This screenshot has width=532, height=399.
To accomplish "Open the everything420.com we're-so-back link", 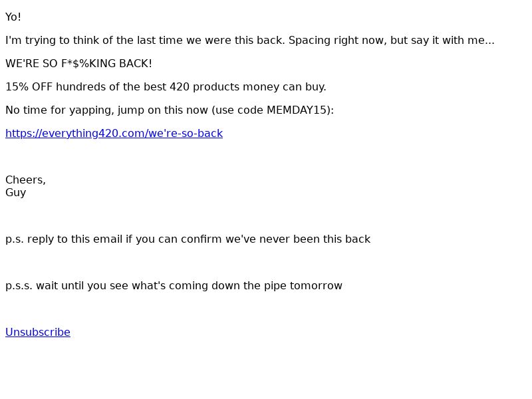I will (114, 134).
